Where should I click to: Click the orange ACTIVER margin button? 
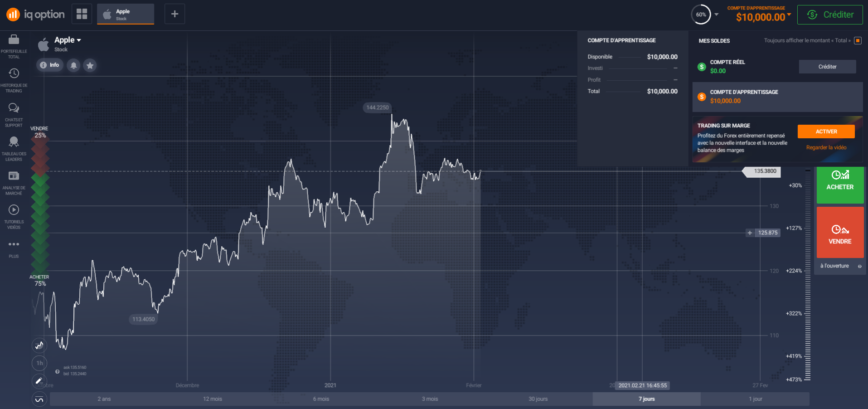point(826,131)
